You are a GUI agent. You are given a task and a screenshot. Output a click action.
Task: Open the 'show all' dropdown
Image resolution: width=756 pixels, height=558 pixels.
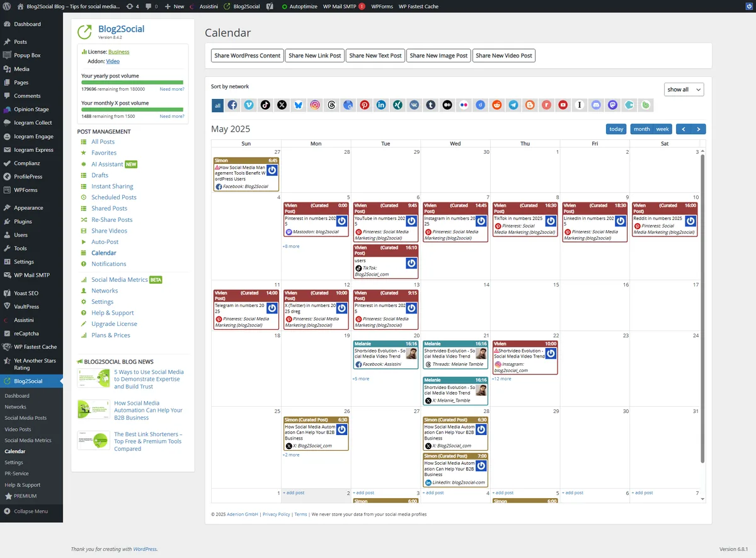point(684,90)
